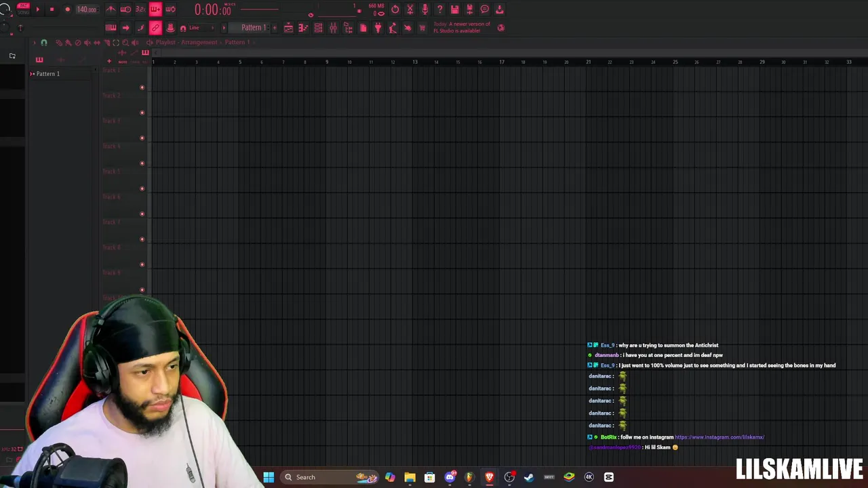The height and width of the screenshot is (488, 868).
Task: Click the pointing hand icon
Action: (x=408, y=28)
